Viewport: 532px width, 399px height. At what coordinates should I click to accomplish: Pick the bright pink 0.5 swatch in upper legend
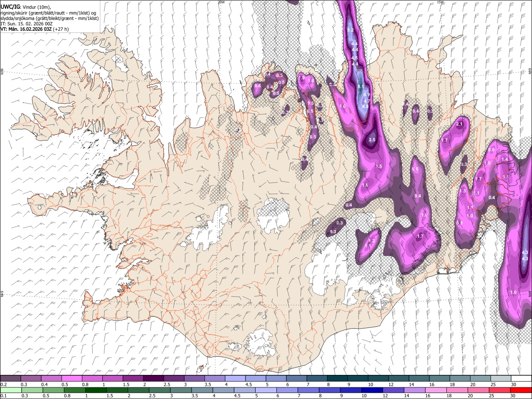click(71, 378)
